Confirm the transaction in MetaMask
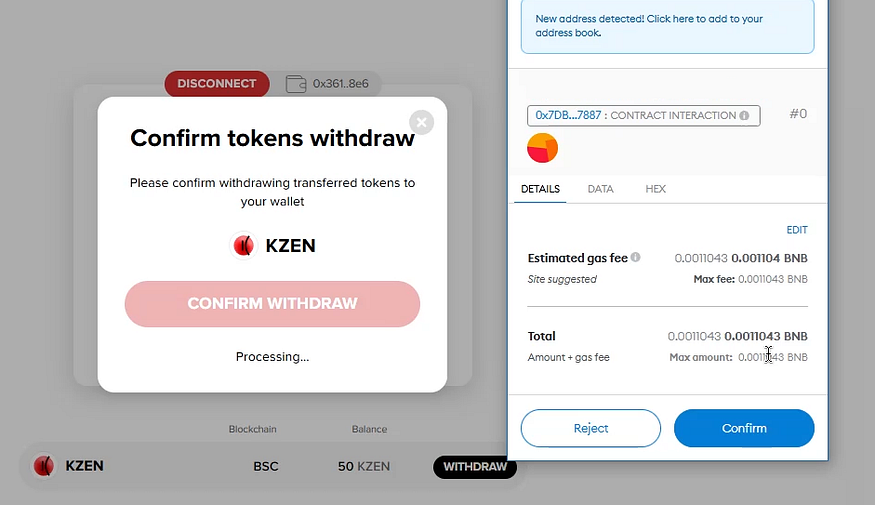Viewport: 875px width, 505px height. [744, 428]
